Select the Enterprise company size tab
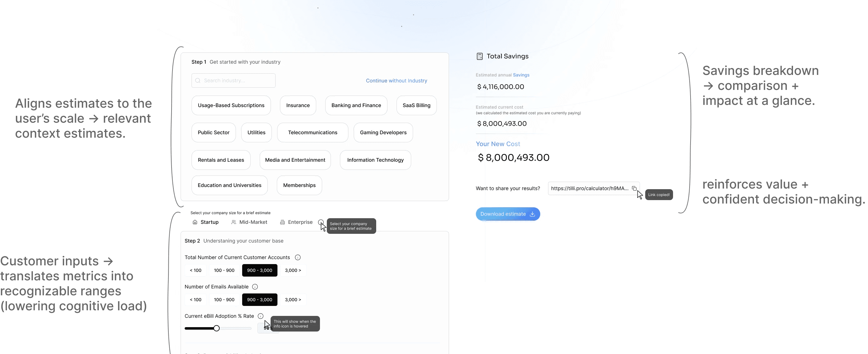This screenshot has width=868, height=354. pos(296,222)
